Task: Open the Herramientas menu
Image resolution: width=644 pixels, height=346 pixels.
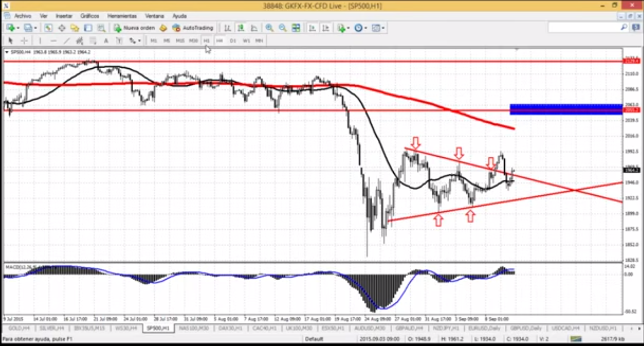Action: coord(122,16)
